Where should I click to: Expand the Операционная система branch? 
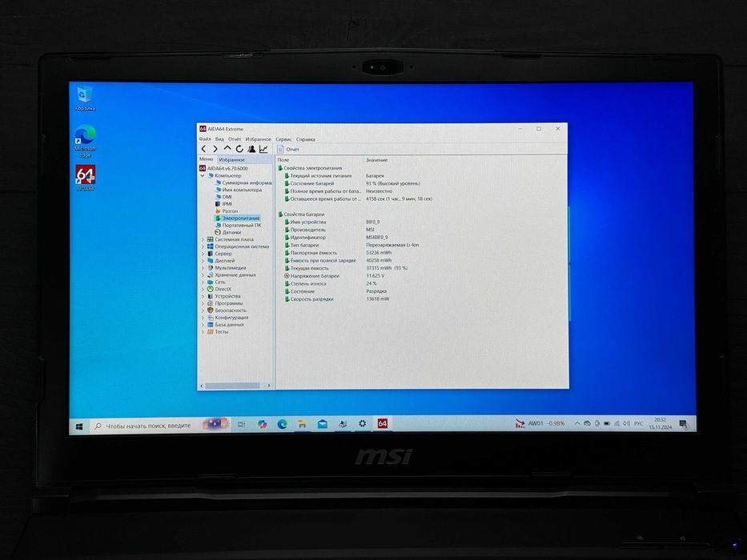pyautogui.click(x=203, y=246)
